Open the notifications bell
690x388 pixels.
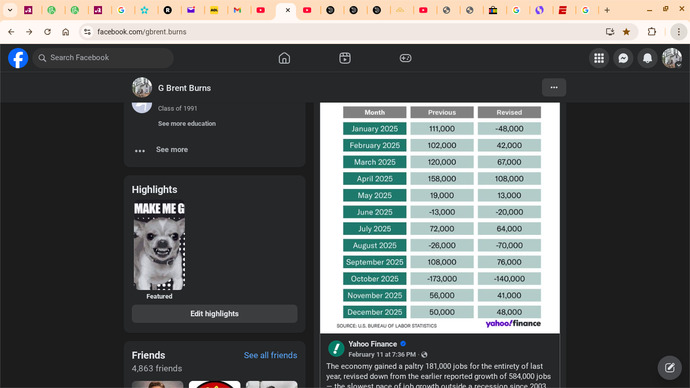click(x=647, y=58)
